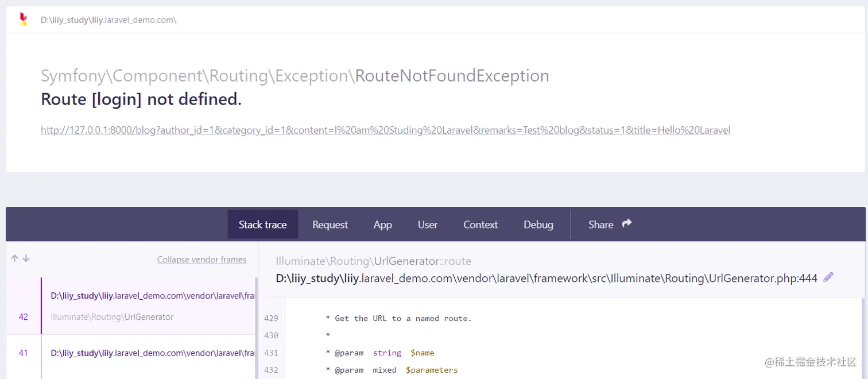Click the edit pencil icon beside UrlGenerator.php:444
The height and width of the screenshot is (379, 868).
(828, 277)
